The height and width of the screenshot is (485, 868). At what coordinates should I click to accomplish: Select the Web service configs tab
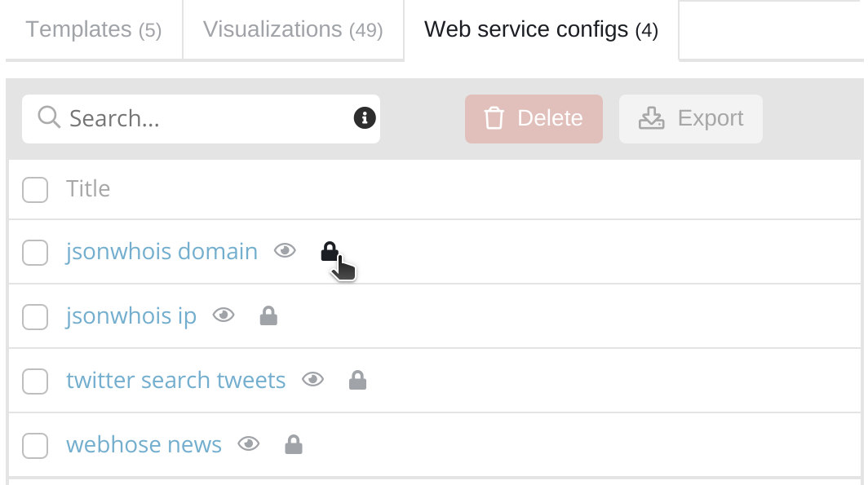click(541, 30)
